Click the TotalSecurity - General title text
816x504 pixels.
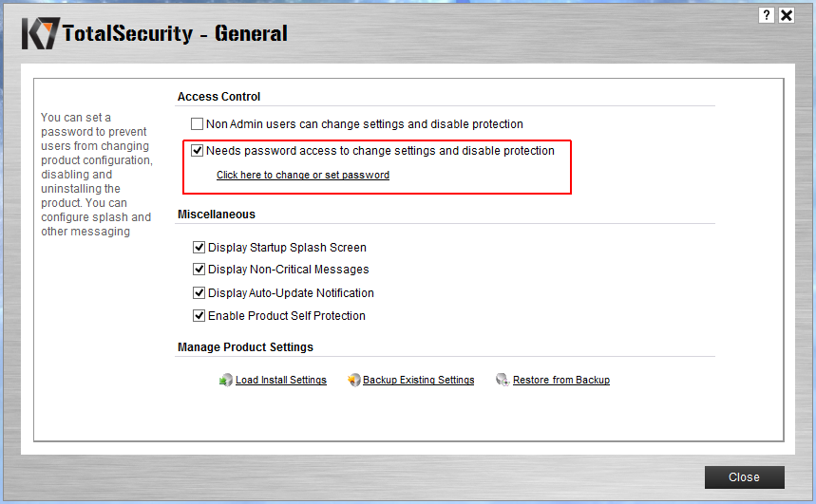(x=175, y=34)
